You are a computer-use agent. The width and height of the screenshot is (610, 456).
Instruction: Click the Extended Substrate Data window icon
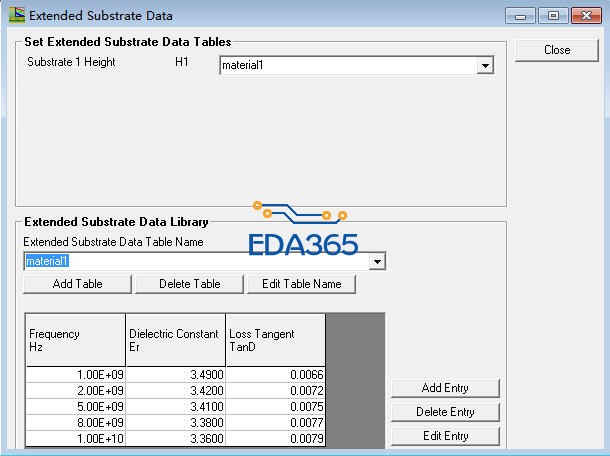point(17,15)
